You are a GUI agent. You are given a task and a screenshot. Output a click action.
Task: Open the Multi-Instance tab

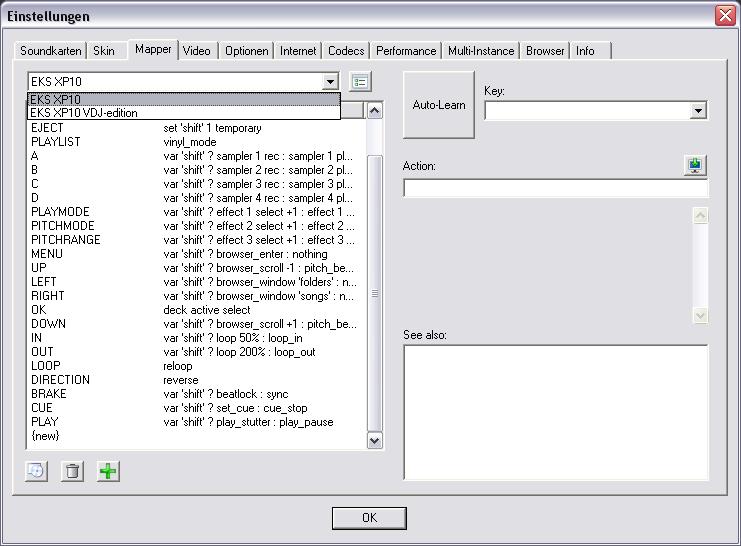click(x=481, y=51)
